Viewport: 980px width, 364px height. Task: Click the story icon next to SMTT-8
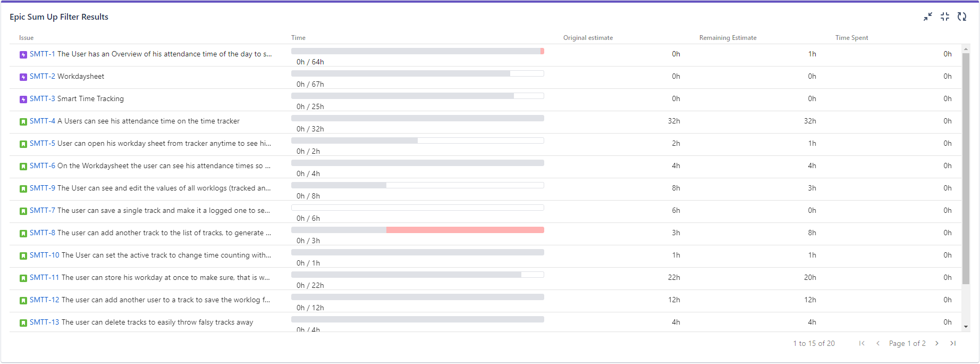(23, 233)
